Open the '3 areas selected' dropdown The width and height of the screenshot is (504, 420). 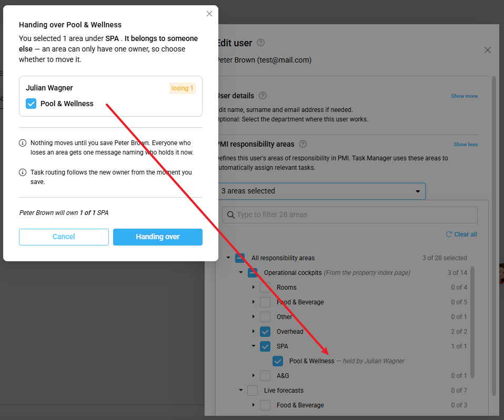click(321, 191)
